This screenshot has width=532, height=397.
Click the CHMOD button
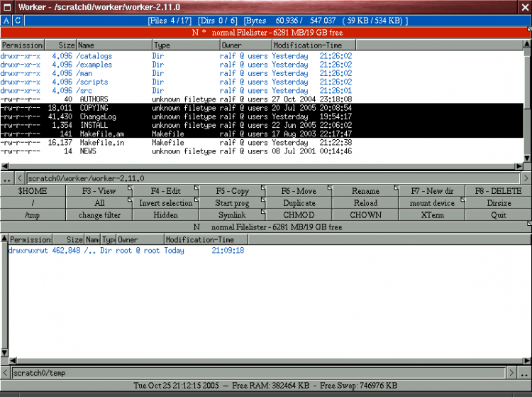[x=299, y=215]
